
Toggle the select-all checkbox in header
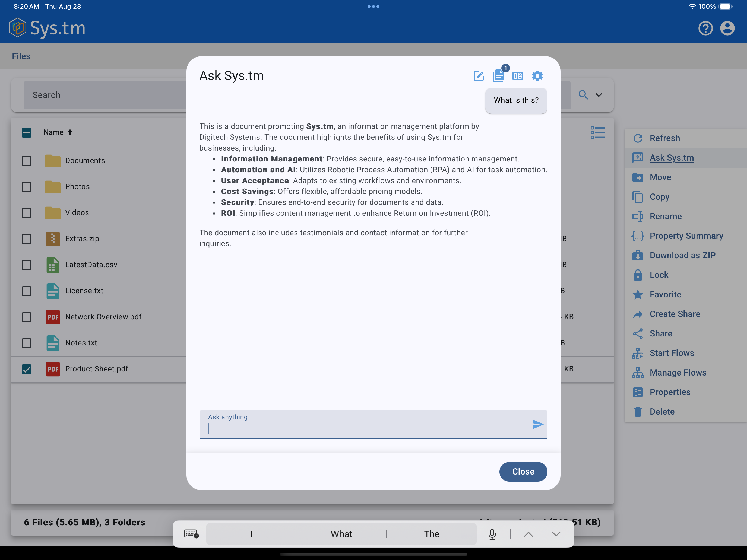(26, 132)
